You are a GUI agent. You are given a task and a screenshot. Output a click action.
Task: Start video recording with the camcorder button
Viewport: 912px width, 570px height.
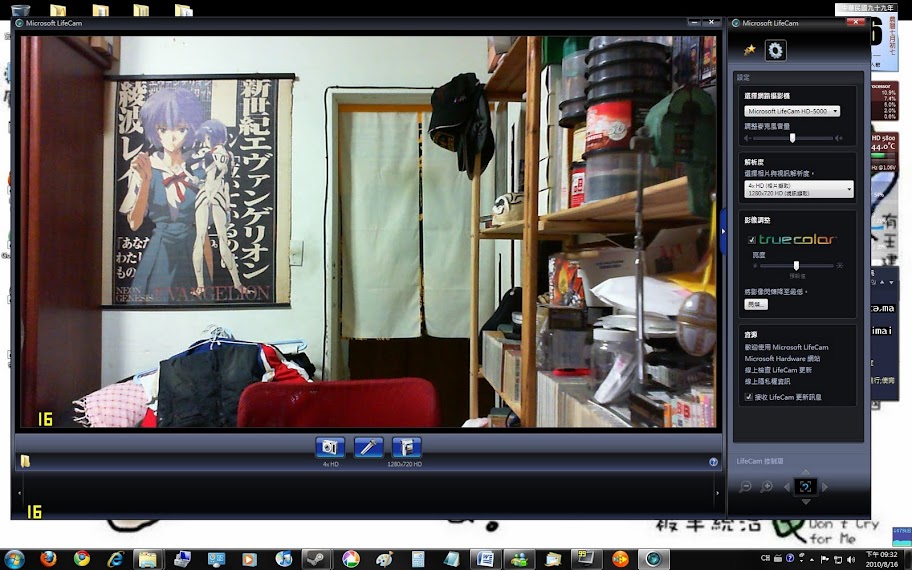[406, 447]
